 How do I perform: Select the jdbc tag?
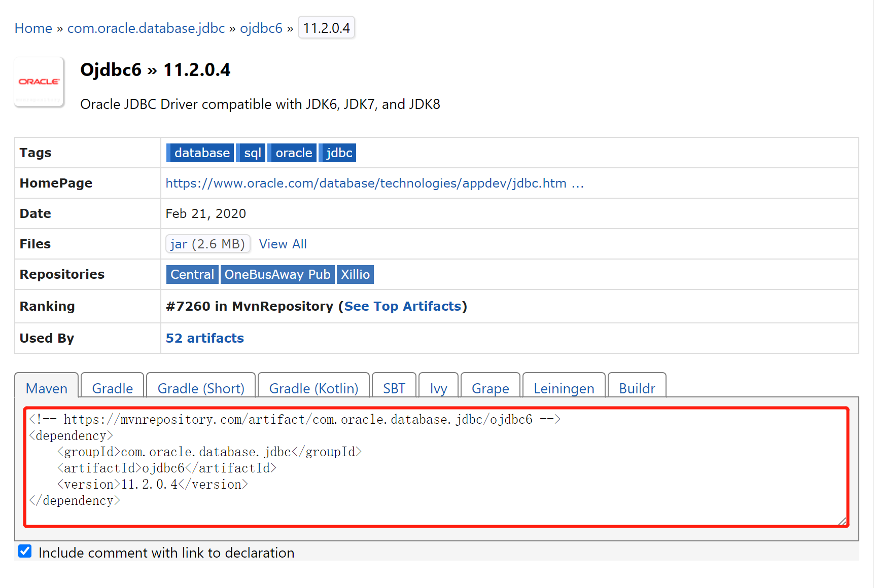pyautogui.click(x=337, y=153)
